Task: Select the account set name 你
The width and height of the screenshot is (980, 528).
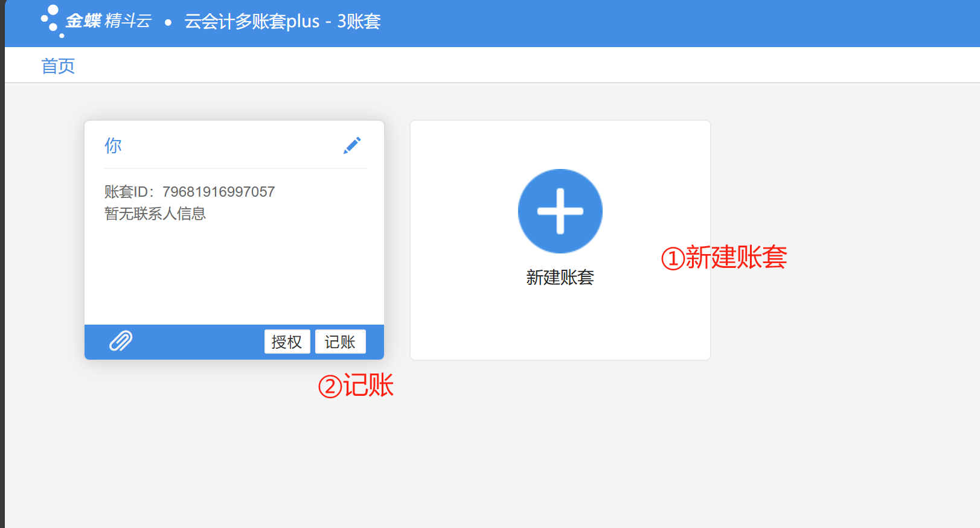Action: [x=113, y=145]
